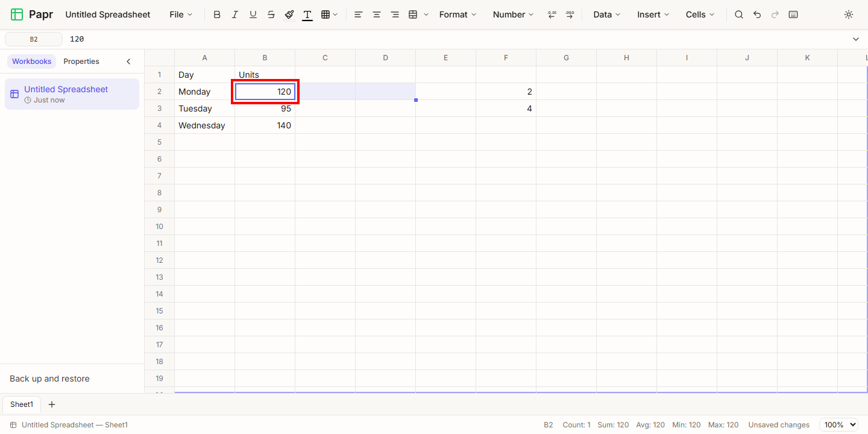Decrease decimal places
Screen dimensions: 868x434
click(x=552, y=14)
